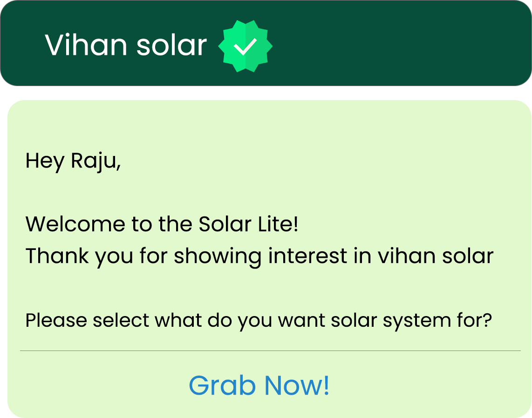Image resolution: width=532 pixels, height=418 pixels.
Task: Click "Solar Lite!" in the welcome line
Action: pyautogui.click(x=248, y=225)
